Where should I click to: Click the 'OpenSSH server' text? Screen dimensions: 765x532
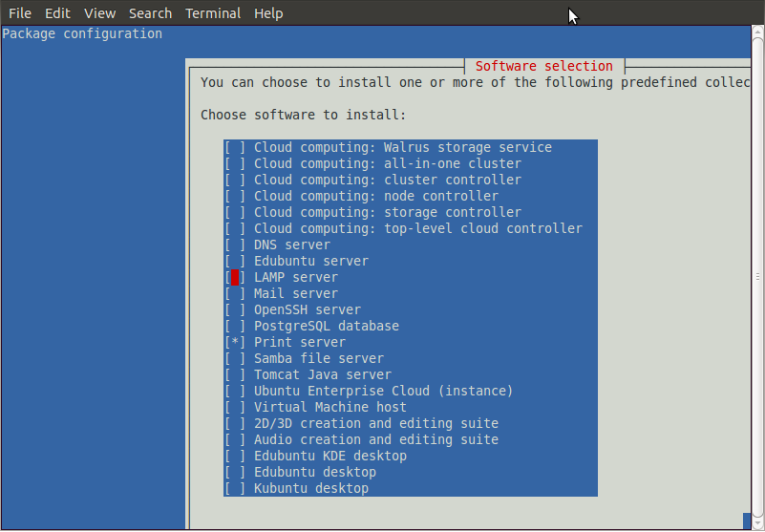(308, 309)
